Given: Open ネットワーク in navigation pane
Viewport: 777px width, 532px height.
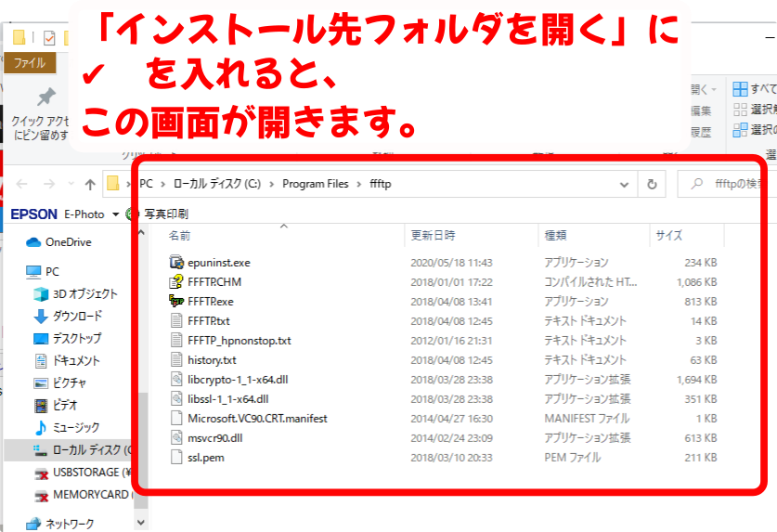Looking at the screenshot, I should pyautogui.click(x=59, y=524).
